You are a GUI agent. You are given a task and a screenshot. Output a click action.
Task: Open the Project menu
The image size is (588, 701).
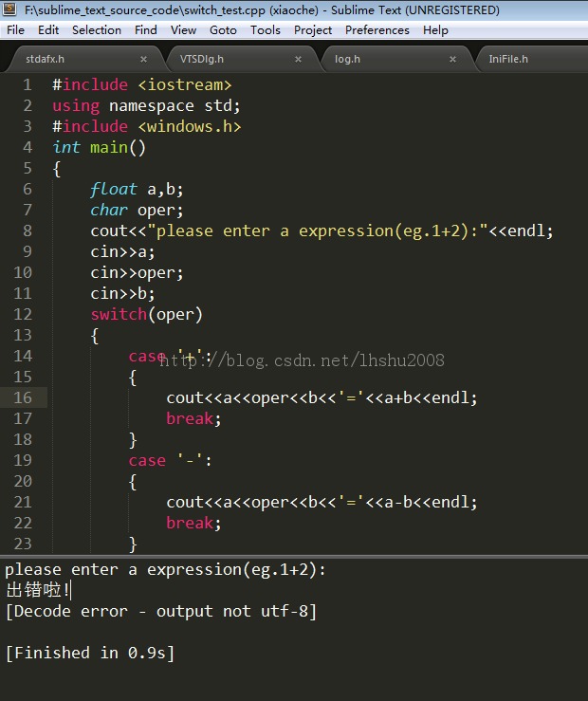pyautogui.click(x=313, y=29)
